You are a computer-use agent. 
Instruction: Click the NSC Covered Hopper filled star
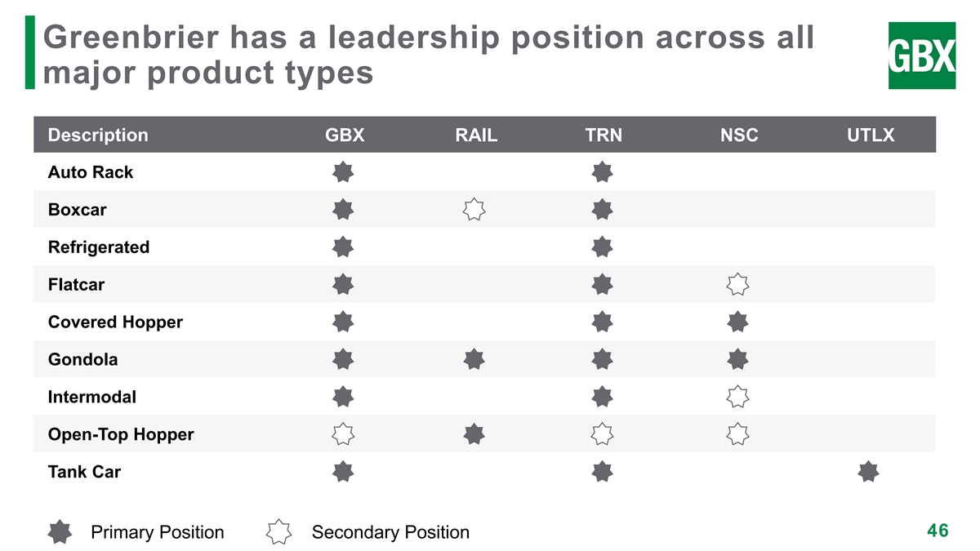pyautogui.click(x=737, y=322)
